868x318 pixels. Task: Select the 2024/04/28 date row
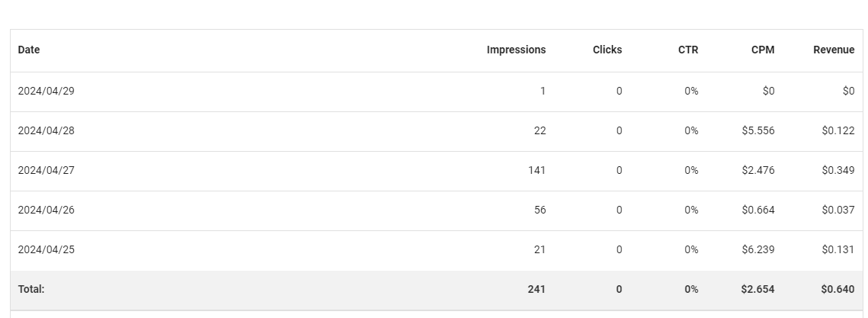coord(436,131)
